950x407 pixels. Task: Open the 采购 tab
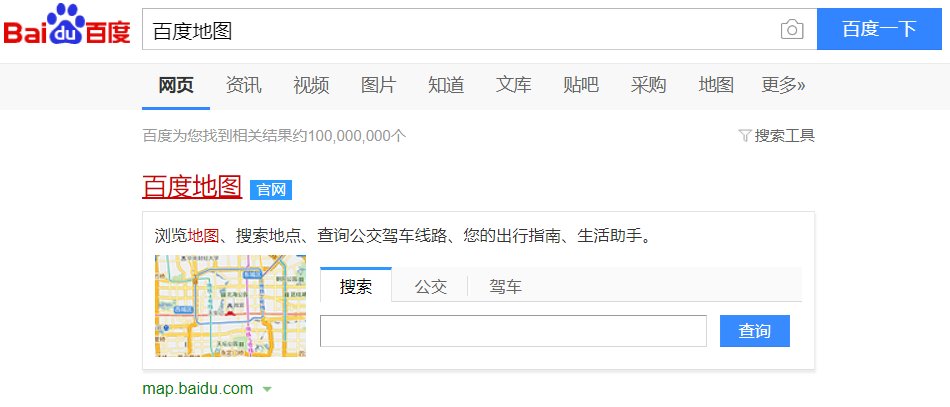tap(648, 85)
